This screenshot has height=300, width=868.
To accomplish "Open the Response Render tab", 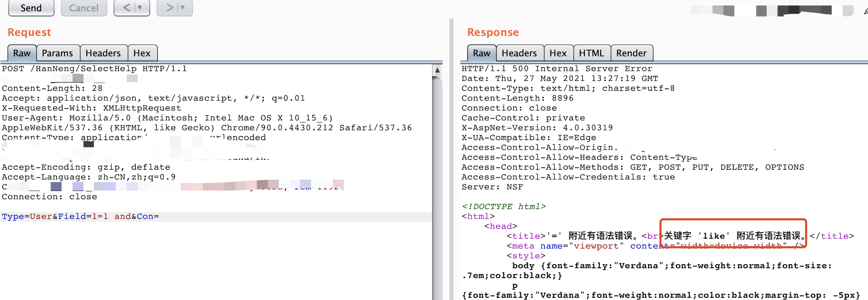I will click(x=631, y=53).
